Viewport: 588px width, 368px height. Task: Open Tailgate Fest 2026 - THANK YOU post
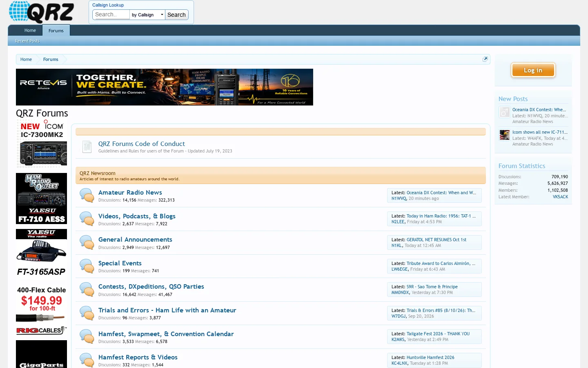[438, 334]
